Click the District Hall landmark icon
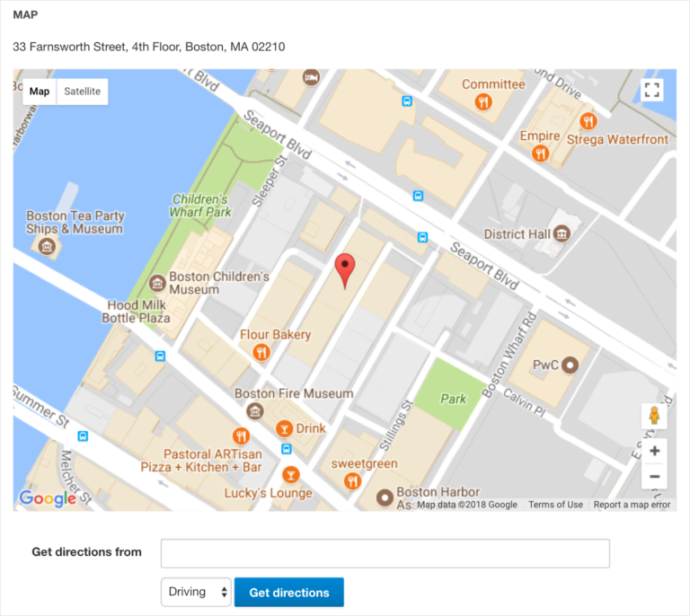Image resolution: width=690 pixels, height=616 pixels. 562,234
